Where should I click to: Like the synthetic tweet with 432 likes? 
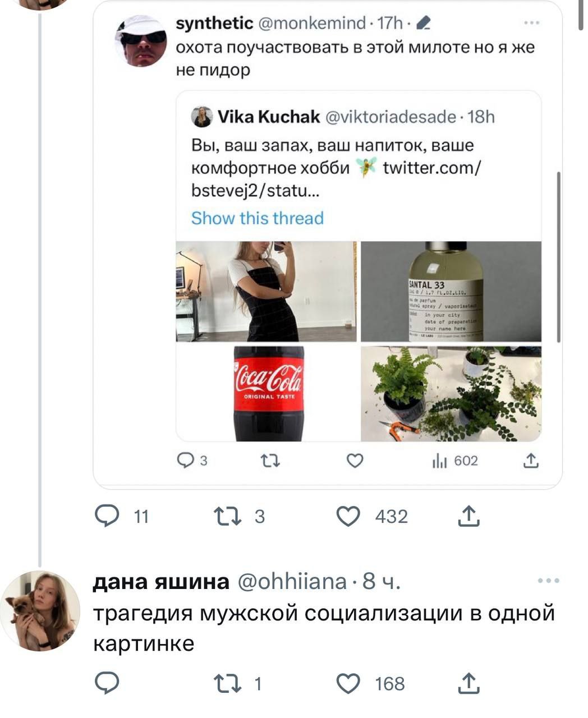pyautogui.click(x=348, y=516)
